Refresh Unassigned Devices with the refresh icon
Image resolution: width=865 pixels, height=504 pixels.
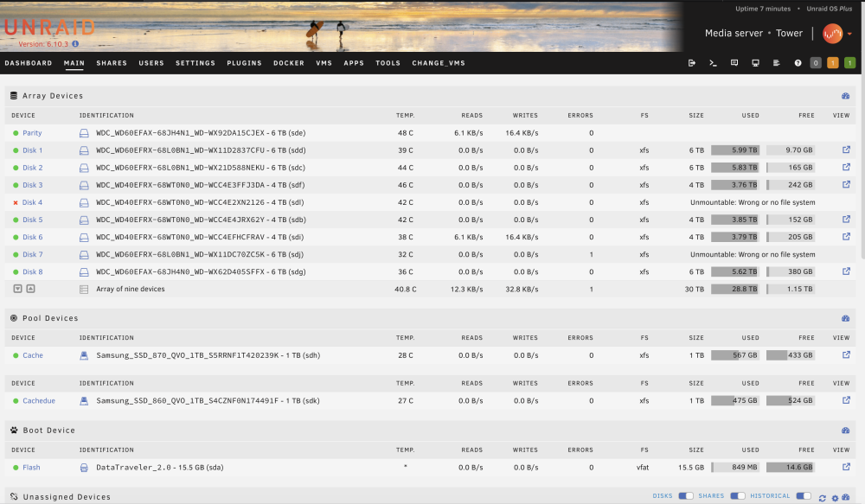click(x=823, y=498)
